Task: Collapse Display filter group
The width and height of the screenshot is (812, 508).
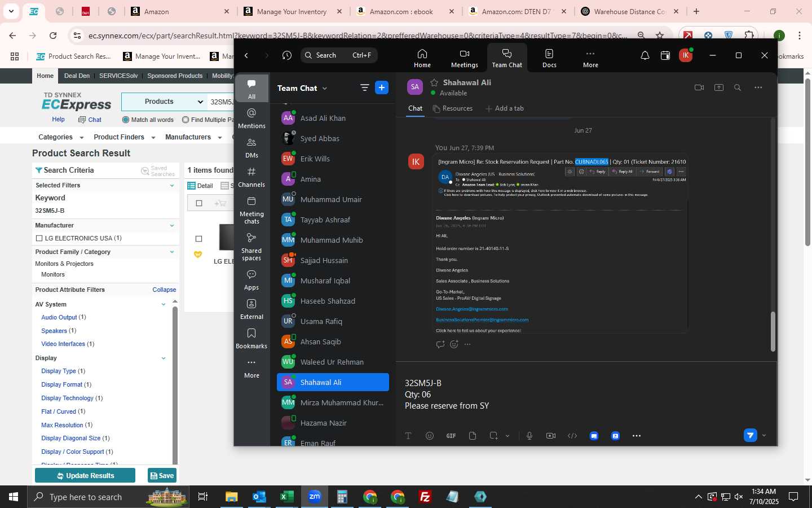Action: point(164,358)
